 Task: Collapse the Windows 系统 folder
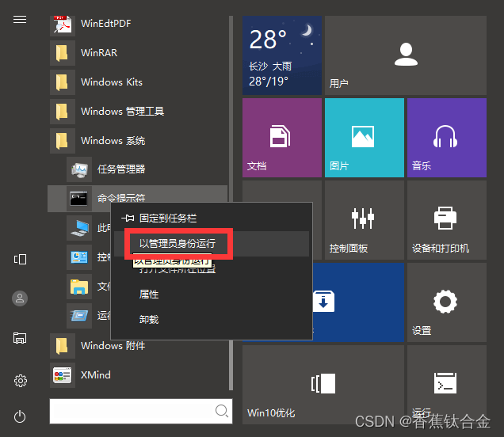[139, 141]
